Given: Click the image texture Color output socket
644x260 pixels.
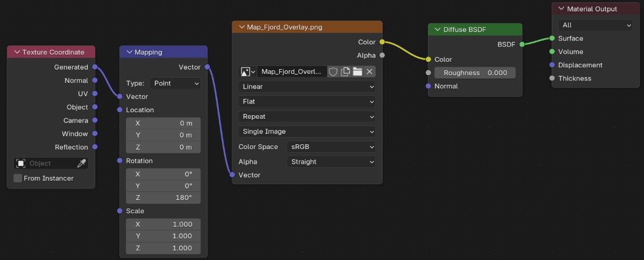Looking at the screenshot, I should point(382,42).
